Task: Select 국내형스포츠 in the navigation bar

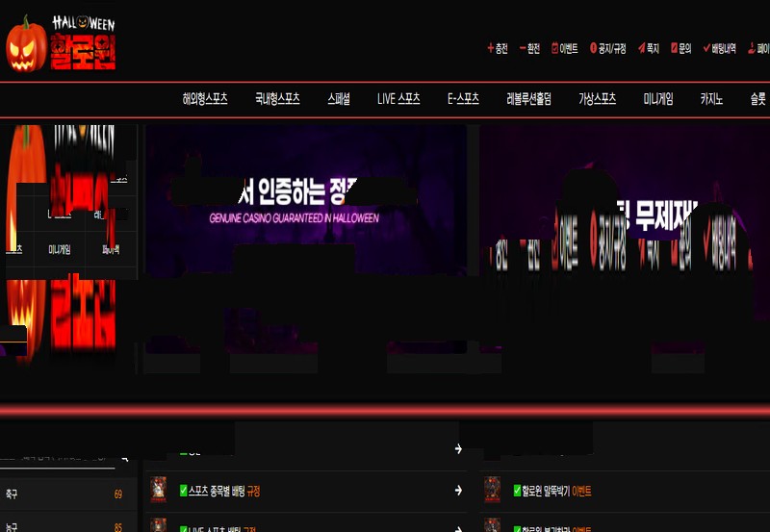Action: (277, 99)
